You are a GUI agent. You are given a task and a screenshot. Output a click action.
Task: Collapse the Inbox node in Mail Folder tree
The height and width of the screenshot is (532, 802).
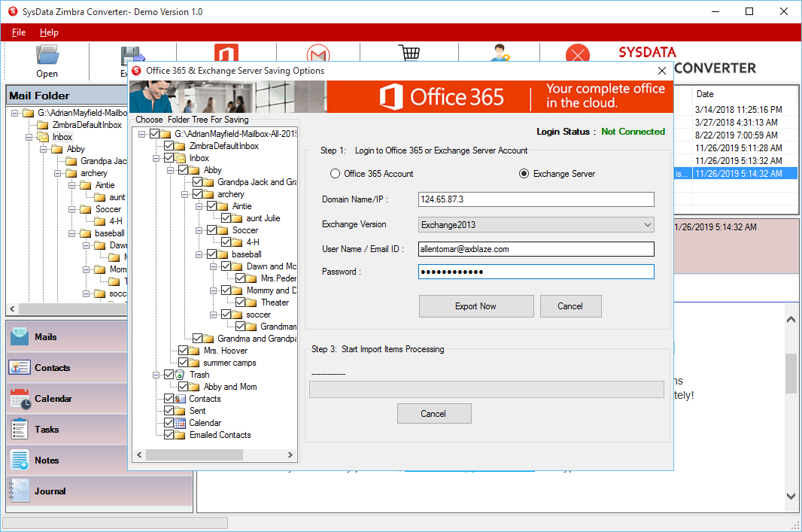click(x=30, y=137)
